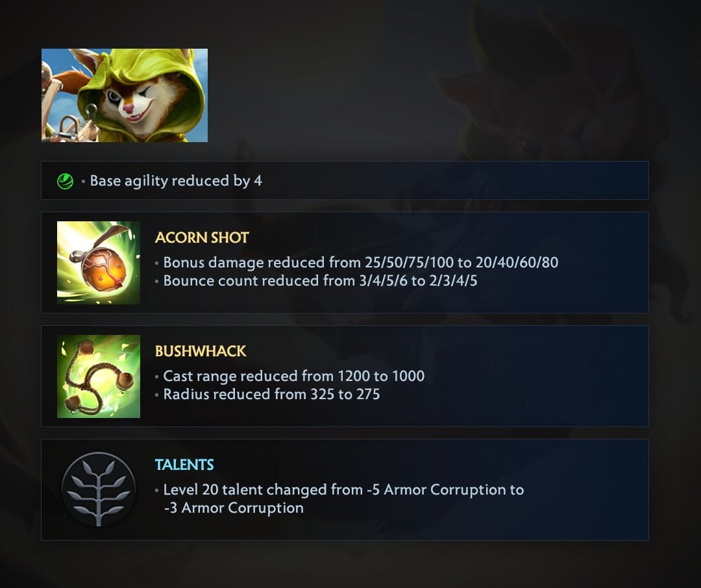
Task: Click the green agility attribute icon
Action: (x=66, y=182)
